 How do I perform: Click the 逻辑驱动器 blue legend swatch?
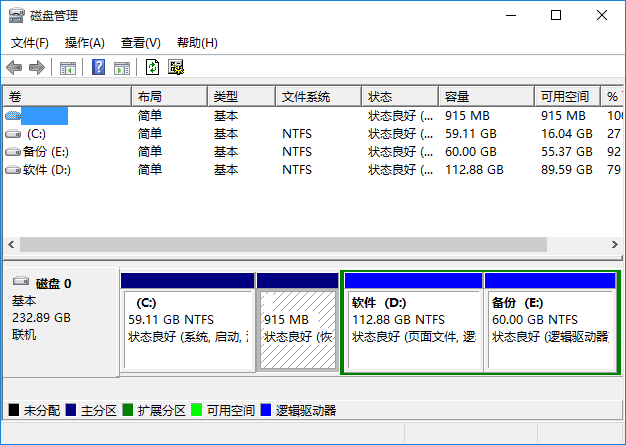(265, 410)
